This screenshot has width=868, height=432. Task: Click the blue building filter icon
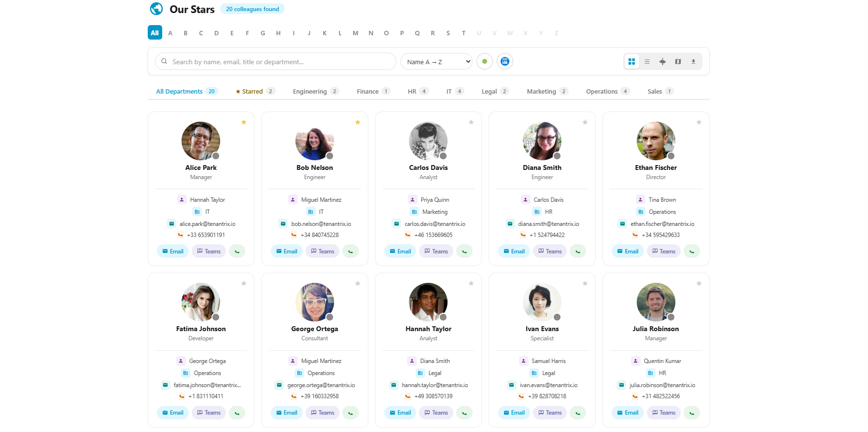click(504, 62)
